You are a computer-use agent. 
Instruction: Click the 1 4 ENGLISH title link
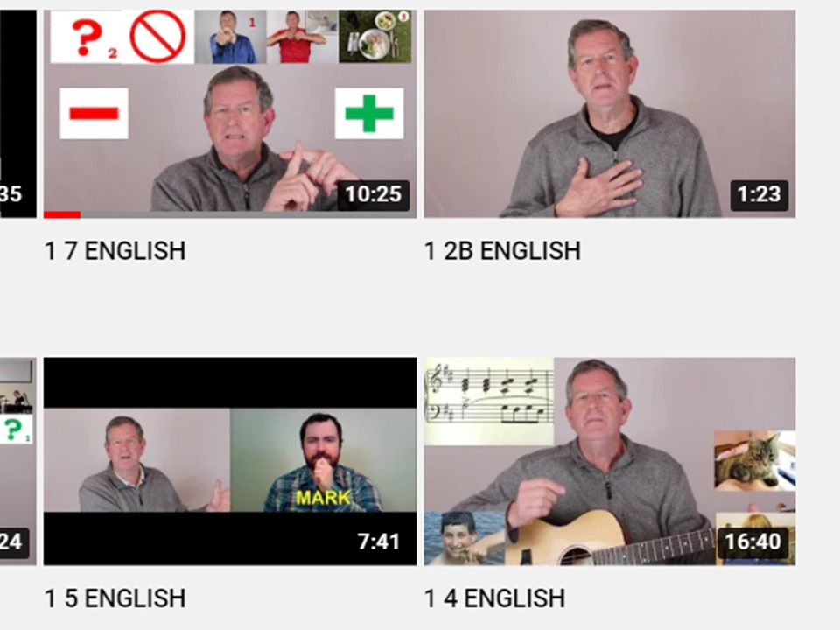(x=494, y=598)
